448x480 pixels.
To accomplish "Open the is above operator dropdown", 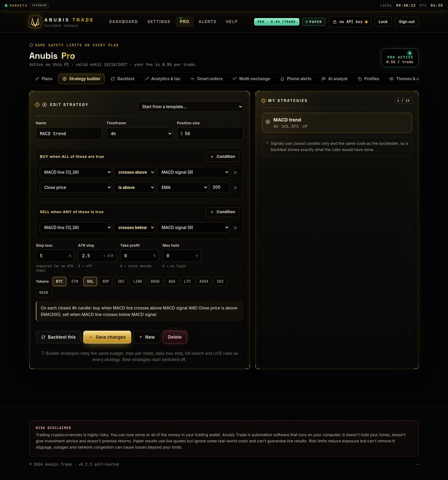I will (x=135, y=188).
